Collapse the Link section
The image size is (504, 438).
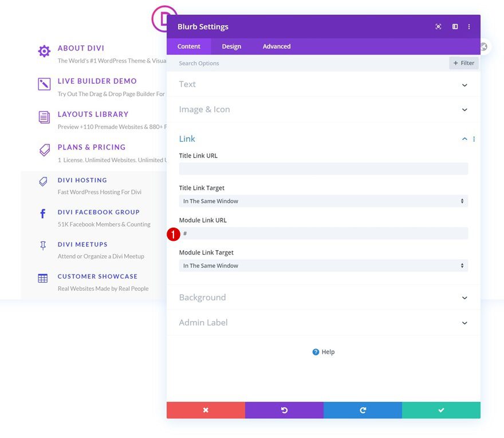pos(464,139)
